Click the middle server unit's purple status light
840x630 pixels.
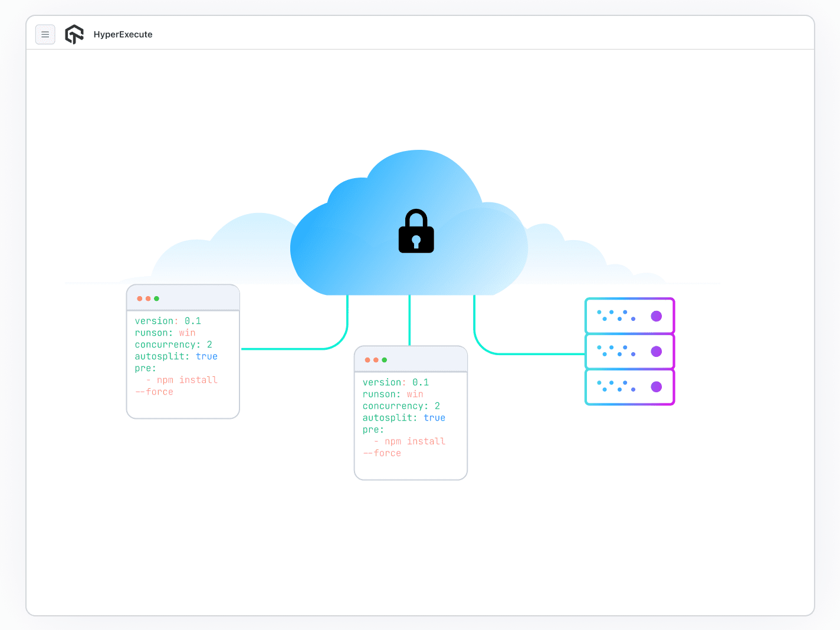click(x=657, y=352)
